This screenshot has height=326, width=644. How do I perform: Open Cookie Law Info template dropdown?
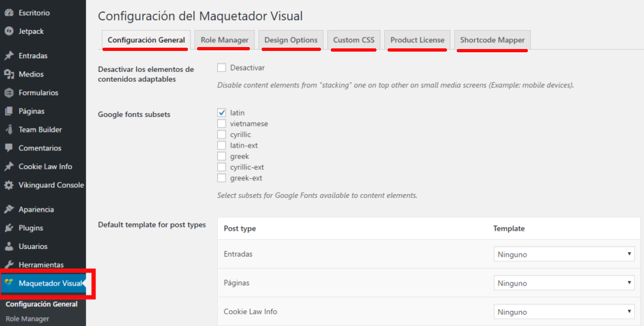click(564, 312)
